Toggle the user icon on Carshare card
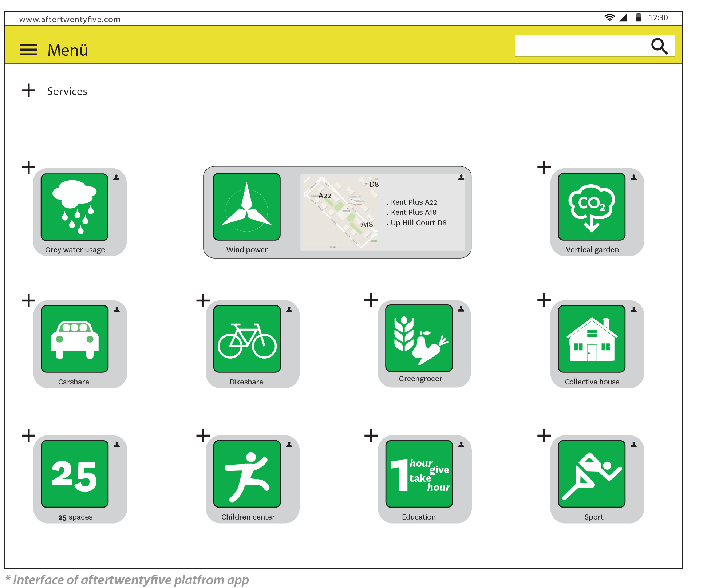This screenshot has height=588, width=715. point(117,309)
